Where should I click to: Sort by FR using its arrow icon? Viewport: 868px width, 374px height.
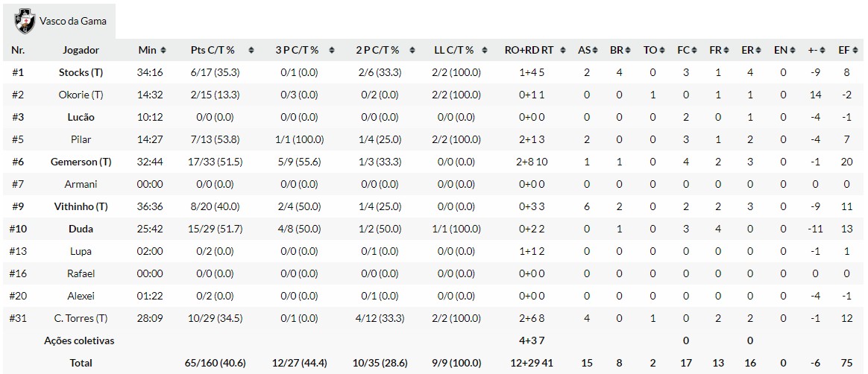(726, 51)
